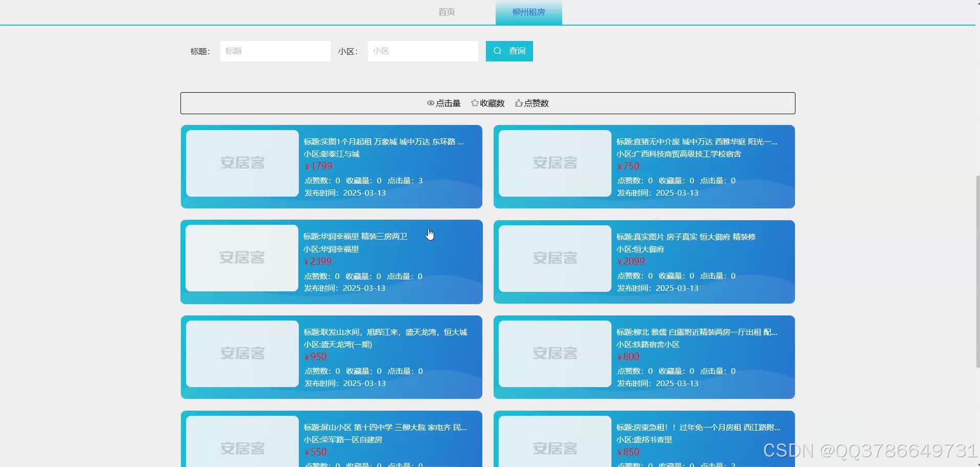Click the thumbs-up icon before 点赞数
Screen dimensions: 980x467
518,102
